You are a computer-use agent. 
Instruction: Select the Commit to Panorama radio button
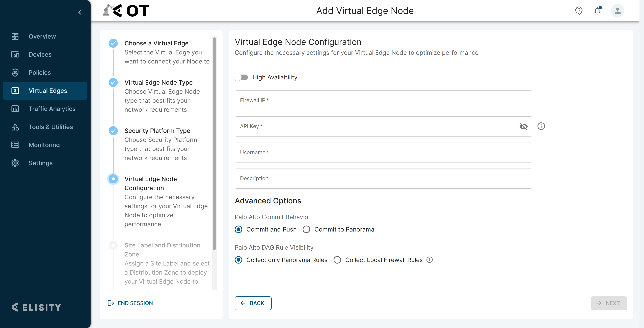306,229
